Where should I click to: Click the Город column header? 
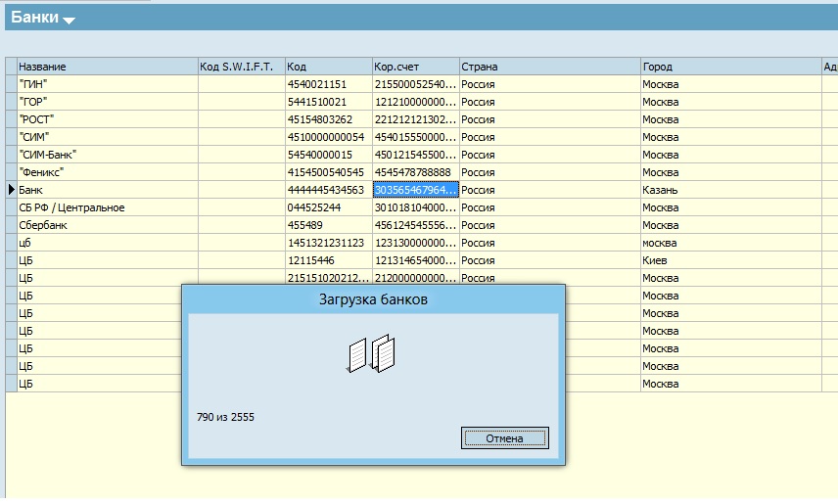pyautogui.click(x=731, y=67)
